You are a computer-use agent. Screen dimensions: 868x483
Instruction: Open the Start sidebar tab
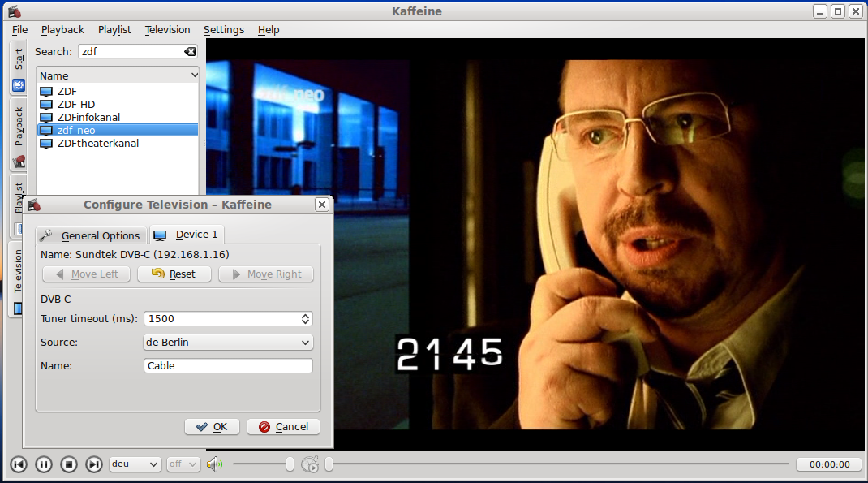point(19,67)
